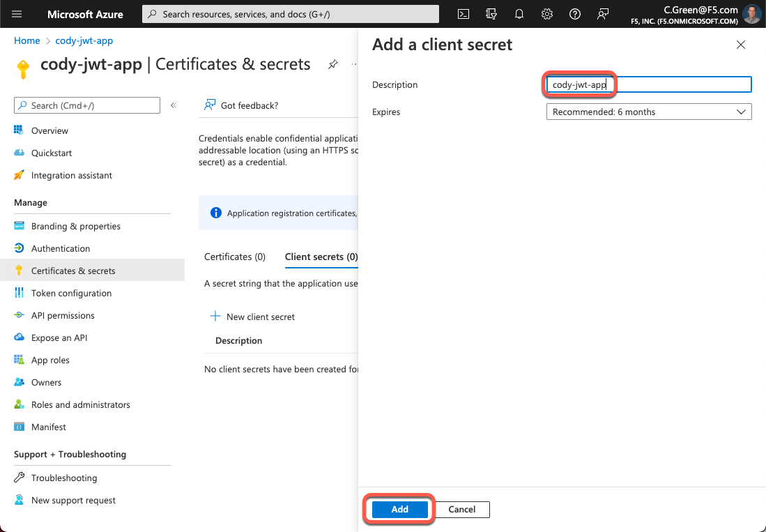Open the directories and subscriptions filter icon

491,14
